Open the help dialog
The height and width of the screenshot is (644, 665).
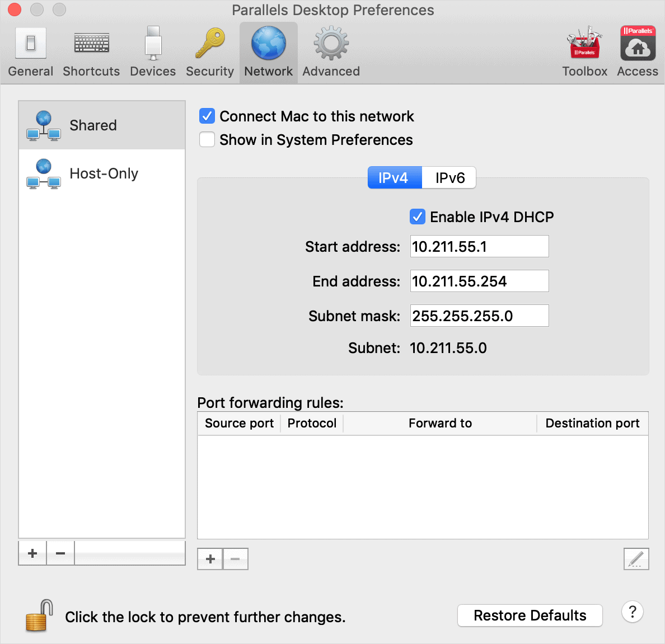point(633,612)
